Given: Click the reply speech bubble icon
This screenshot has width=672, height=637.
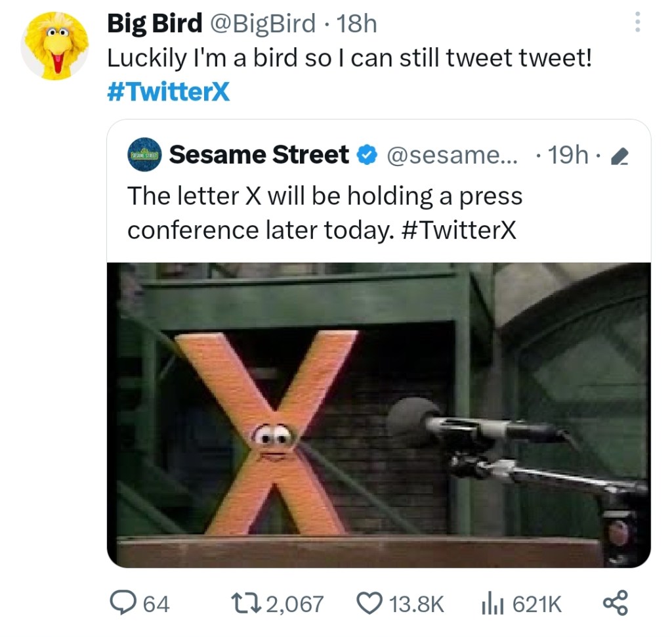Looking at the screenshot, I should click(x=123, y=603).
